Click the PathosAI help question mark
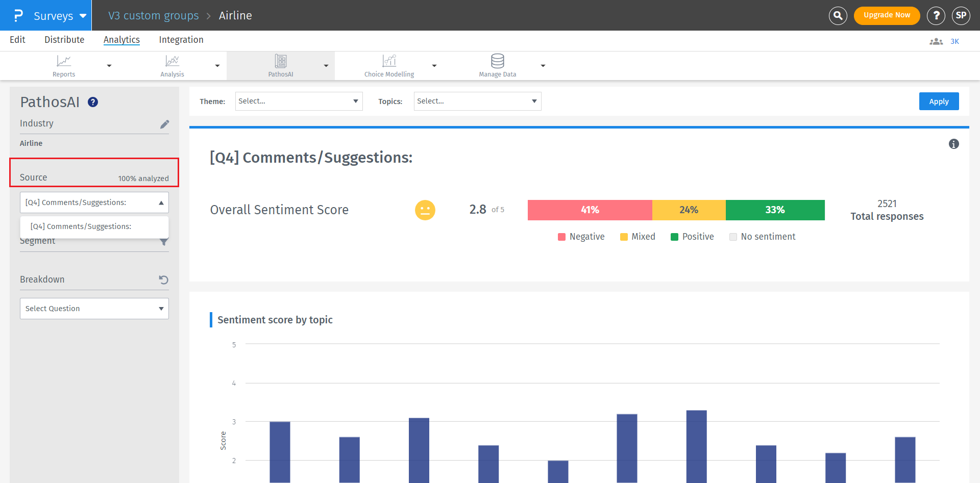Image resolution: width=980 pixels, height=483 pixels. click(93, 102)
